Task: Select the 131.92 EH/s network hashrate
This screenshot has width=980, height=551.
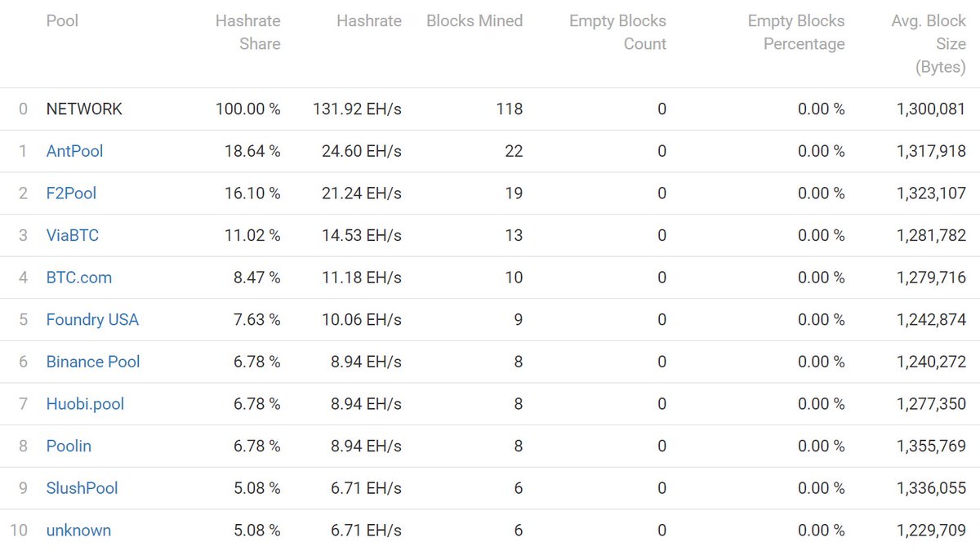Action: pos(357,109)
